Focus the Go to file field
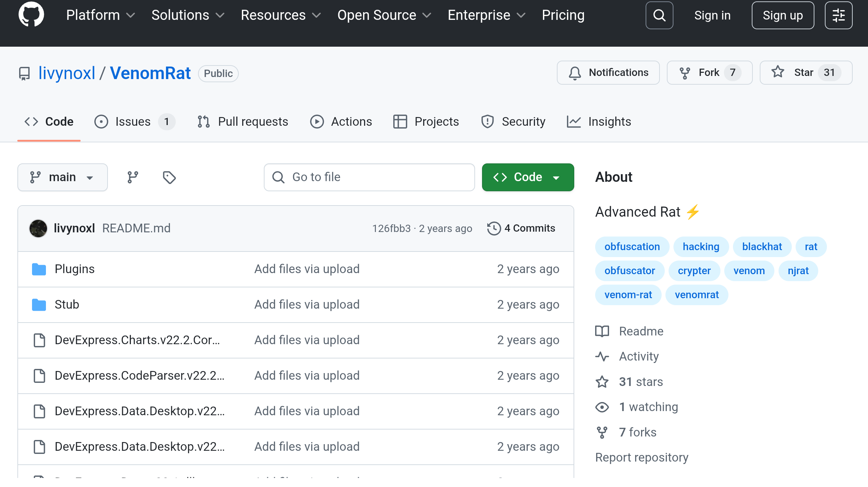The width and height of the screenshot is (868, 487). tap(369, 177)
